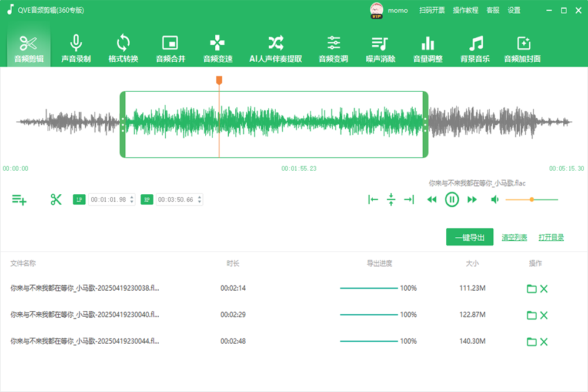Rewind audio with the double-left arrows

click(x=432, y=200)
